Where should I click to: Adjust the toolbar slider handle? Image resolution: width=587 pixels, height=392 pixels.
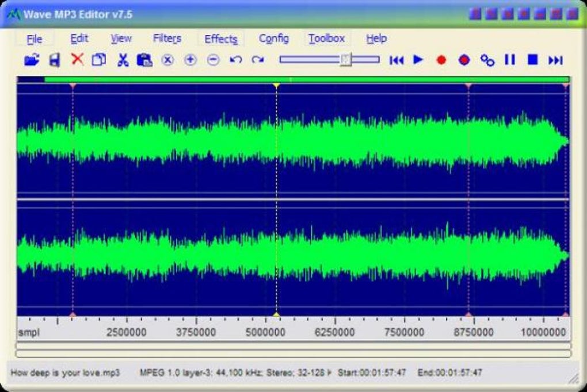coord(346,59)
